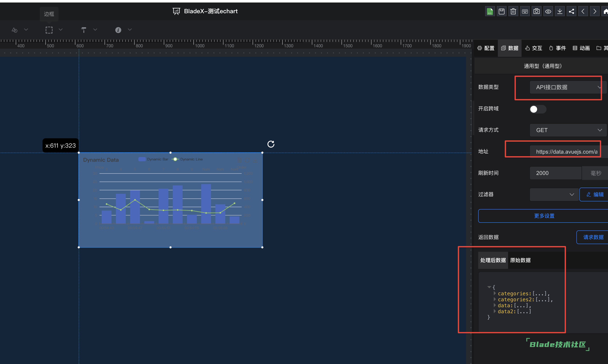Click the chart's top-middle resize handle
This screenshot has width=608, height=364.
pyautogui.click(x=171, y=153)
